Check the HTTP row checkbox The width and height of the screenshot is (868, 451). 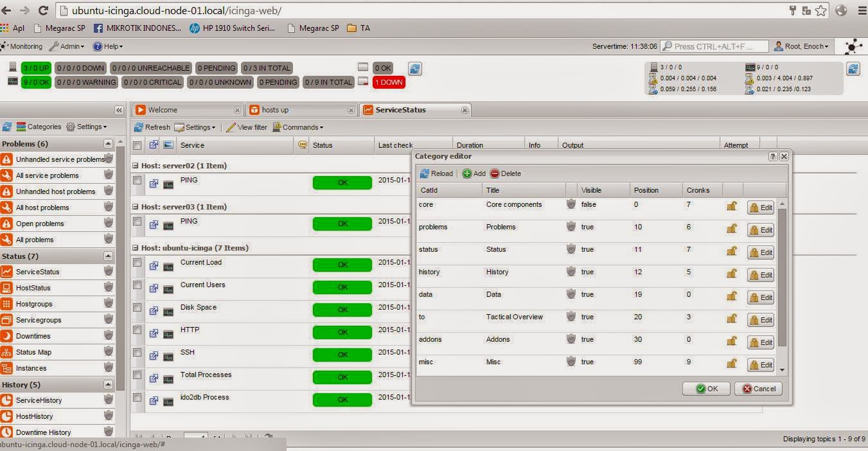(x=137, y=330)
